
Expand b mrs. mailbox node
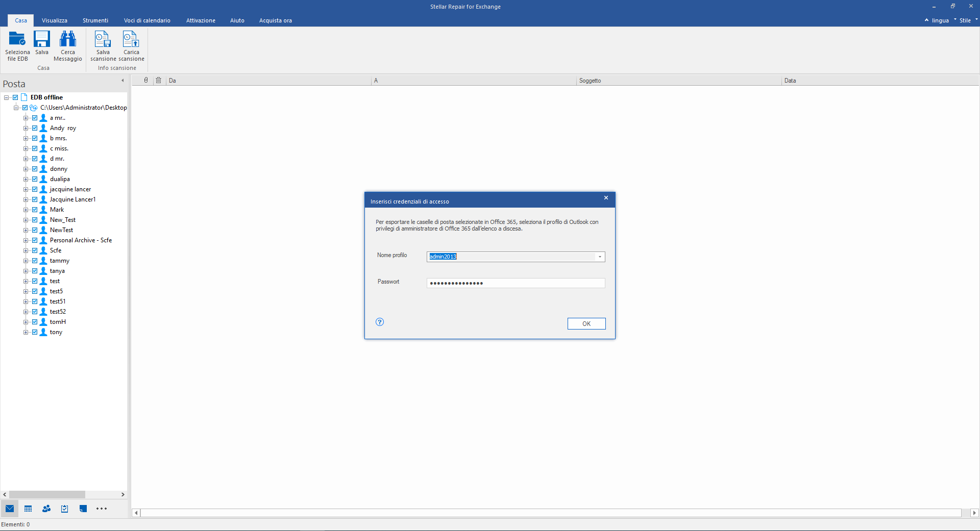pyautogui.click(x=26, y=138)
